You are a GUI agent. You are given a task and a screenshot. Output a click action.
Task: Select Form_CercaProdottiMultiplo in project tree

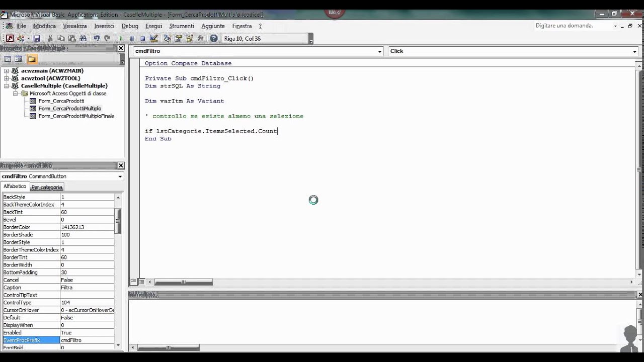pos(70,109)
